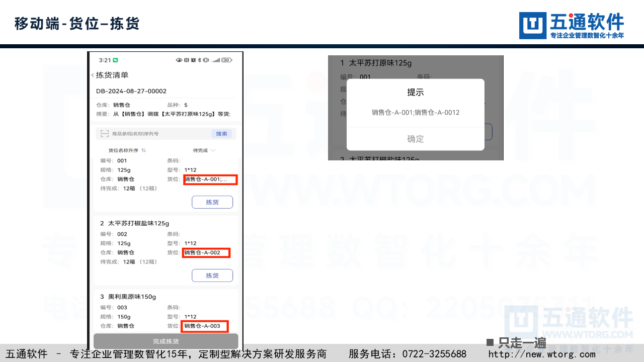Click 确定 in the 提示 dialog
Viewport: 644px width, 362px height.
[415, 139]
